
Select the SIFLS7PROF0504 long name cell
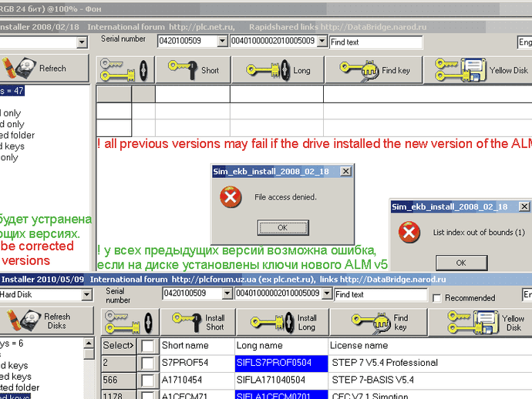pos(281,364)
